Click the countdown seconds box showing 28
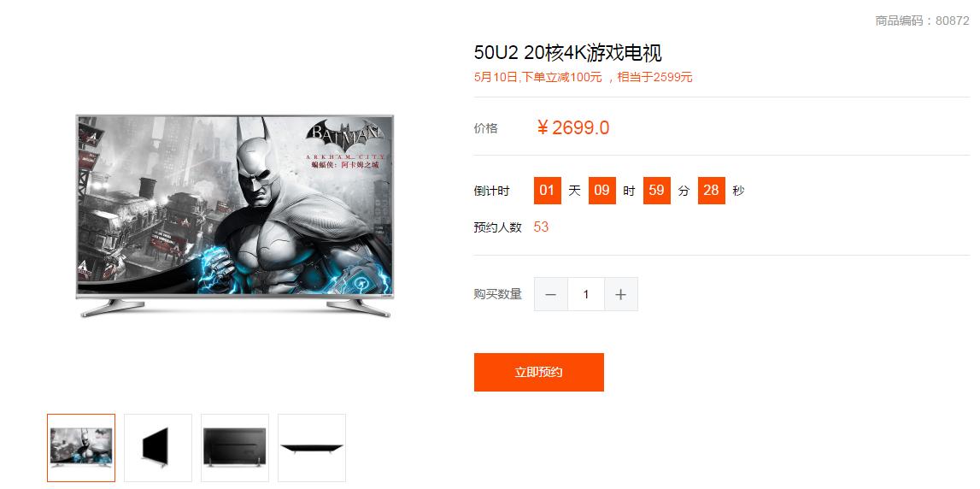Screen dimensions: 980x489 click(x=711, y=190)
